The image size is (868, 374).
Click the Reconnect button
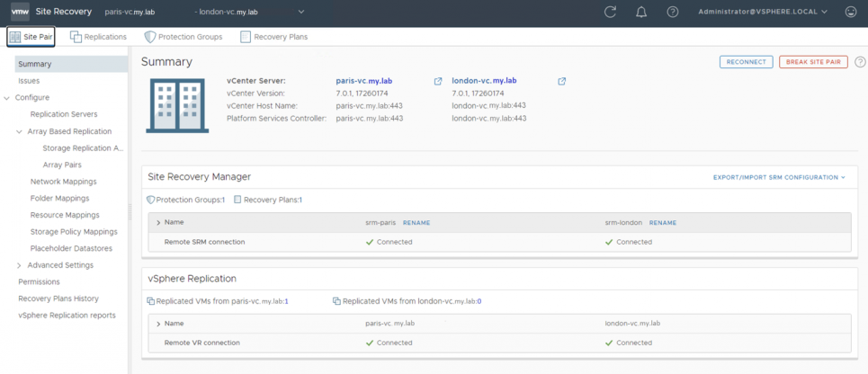pyautogui.click(x=747, y=62)
